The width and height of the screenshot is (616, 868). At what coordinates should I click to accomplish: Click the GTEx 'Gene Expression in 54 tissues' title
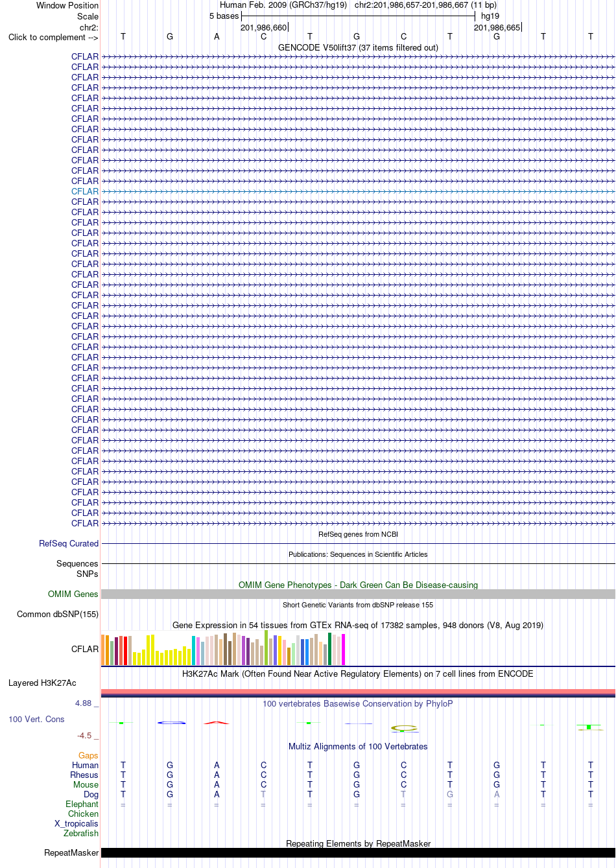[358, 625]
